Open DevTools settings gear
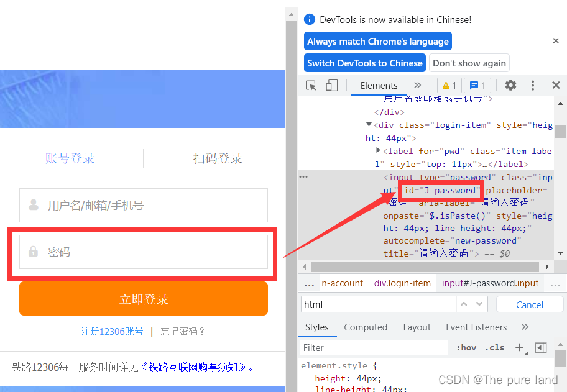567x392 pixels. tap(510, 85)
